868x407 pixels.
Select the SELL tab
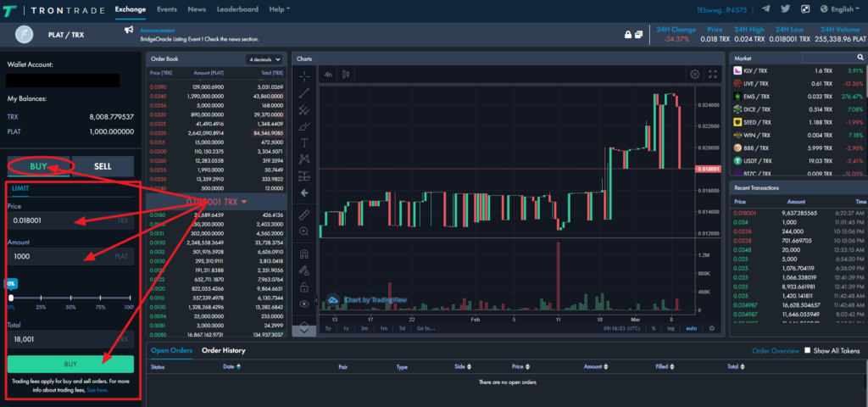(x=103, y=166)
